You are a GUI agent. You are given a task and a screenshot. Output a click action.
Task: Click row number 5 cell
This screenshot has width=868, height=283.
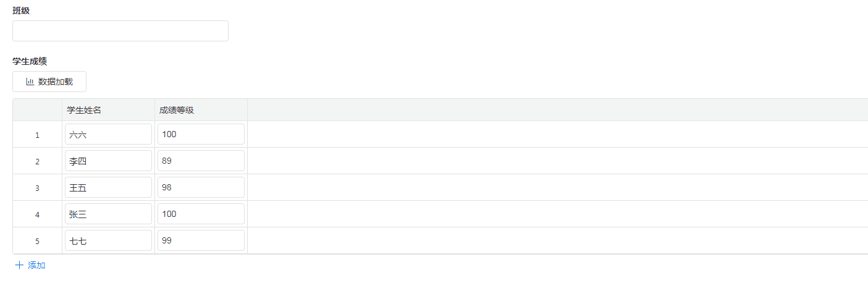(37, 241)
